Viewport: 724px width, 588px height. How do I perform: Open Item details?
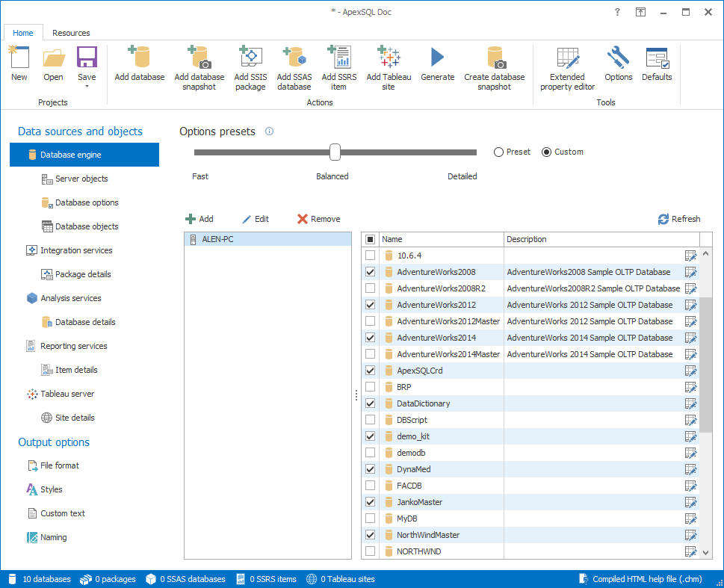(69, 370)
